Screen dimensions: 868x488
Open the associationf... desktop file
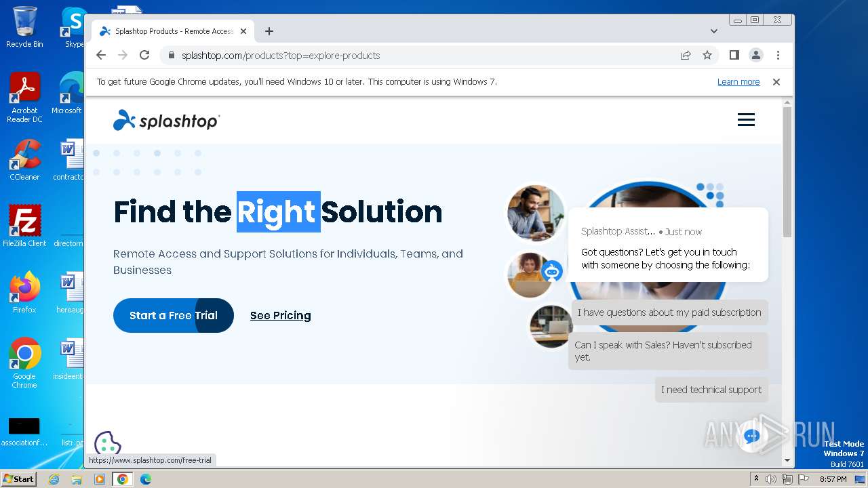tap(24, 432)
